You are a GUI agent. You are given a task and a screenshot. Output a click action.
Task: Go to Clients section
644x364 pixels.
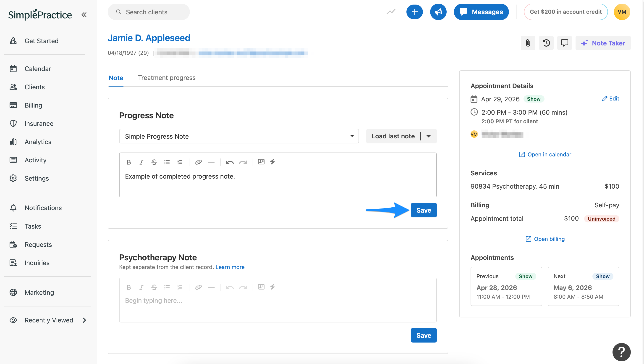(x=27, y=87)
